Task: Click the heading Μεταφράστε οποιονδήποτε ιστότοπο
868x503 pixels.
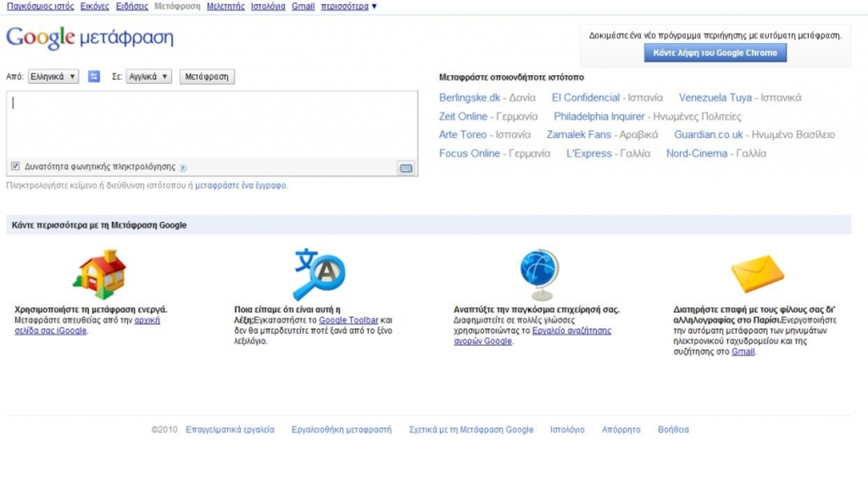Action: click(511, 77)
